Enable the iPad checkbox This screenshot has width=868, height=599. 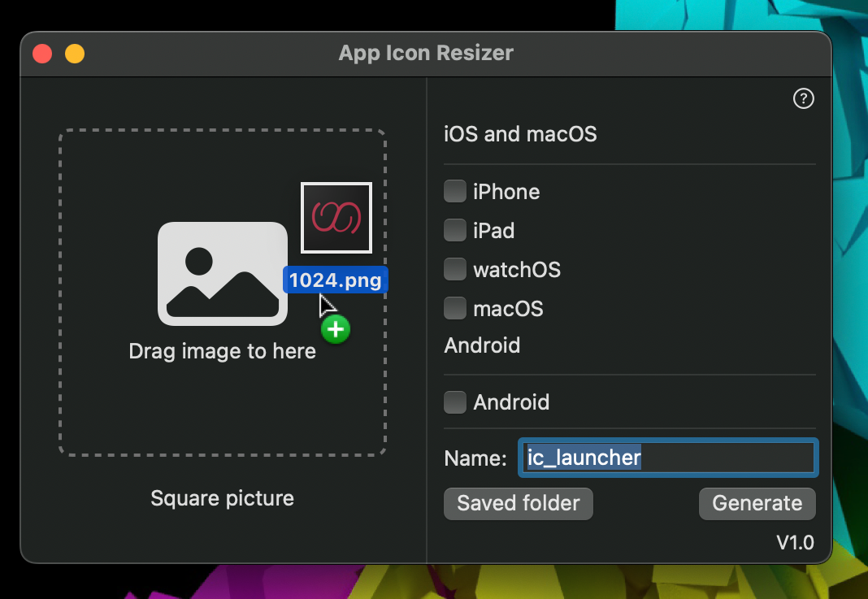coord(455,230)
